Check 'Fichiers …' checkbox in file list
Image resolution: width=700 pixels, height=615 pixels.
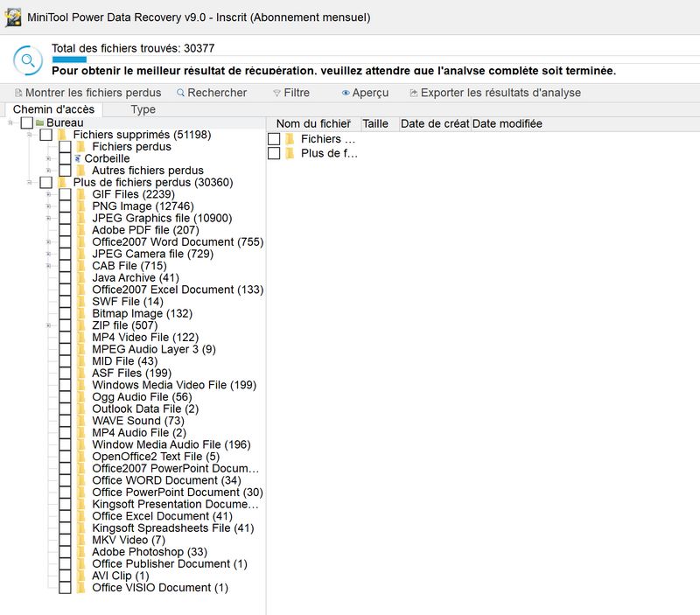coord(274,139)
